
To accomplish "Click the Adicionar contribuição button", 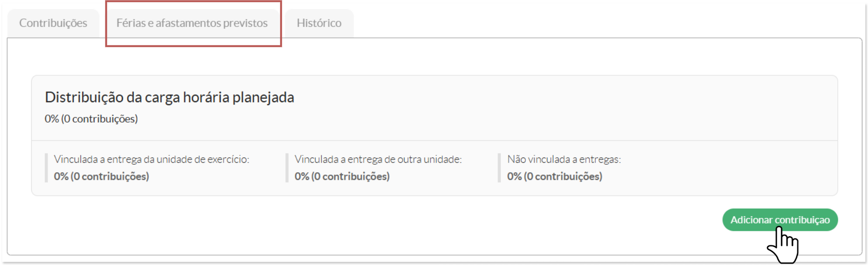I will [780, 220].
